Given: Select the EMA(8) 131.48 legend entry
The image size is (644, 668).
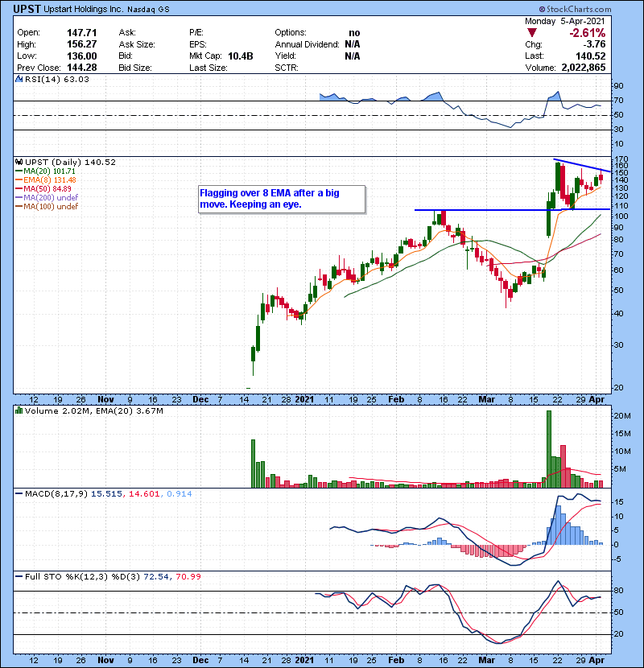Looking at the screenshot, I should coord(46,179).
